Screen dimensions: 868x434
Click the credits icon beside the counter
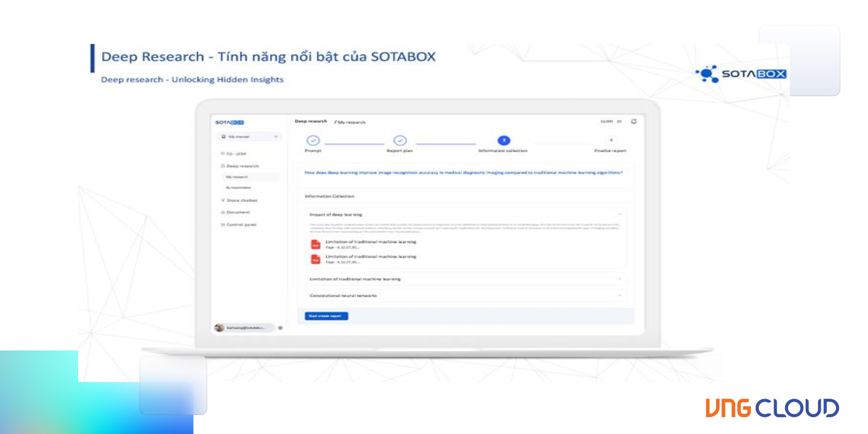point(619,122)
